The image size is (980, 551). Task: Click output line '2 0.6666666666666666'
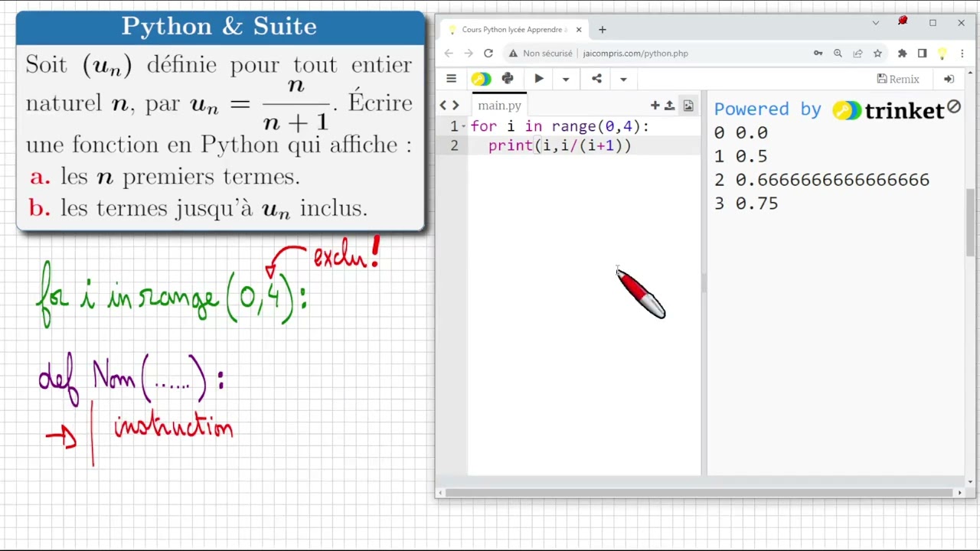(822, 180)
